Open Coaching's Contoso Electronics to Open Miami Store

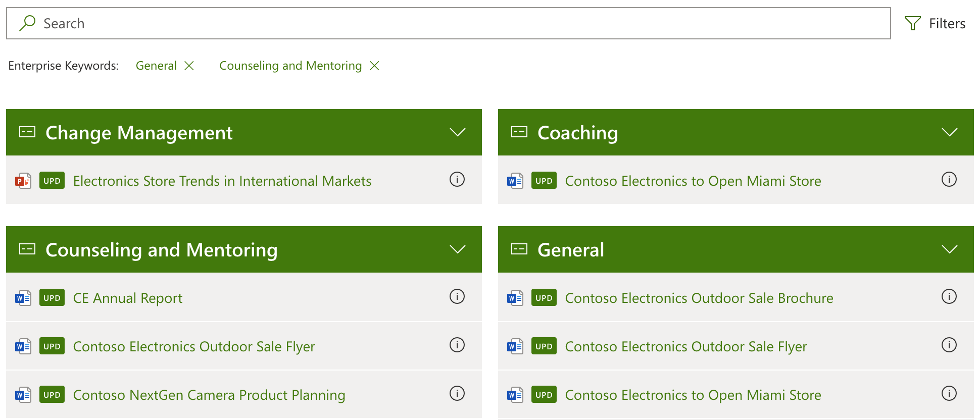[x=693, y=181]
